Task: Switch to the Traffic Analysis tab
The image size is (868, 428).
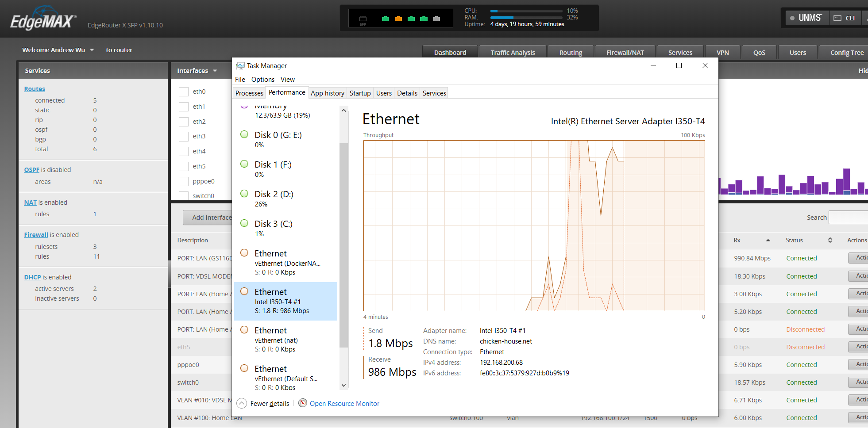Action: coord(513,53)
